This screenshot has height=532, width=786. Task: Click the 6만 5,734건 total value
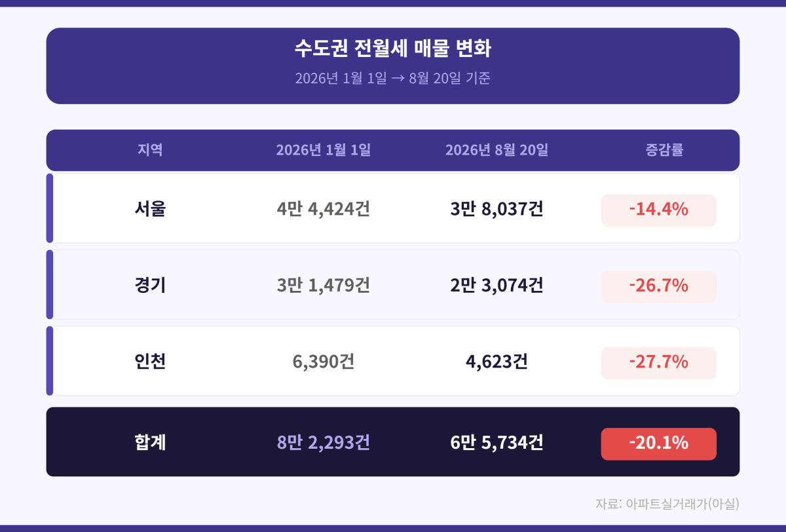[497, 442]
